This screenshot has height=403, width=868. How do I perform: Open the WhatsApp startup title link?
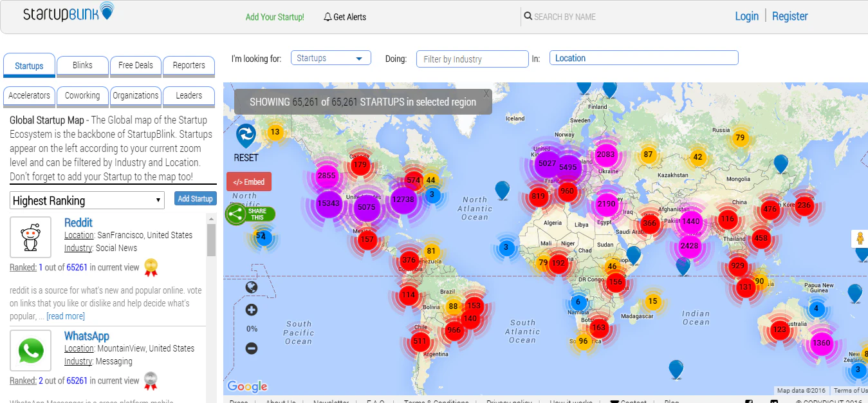pyautogui.click(x=87, y=336)
